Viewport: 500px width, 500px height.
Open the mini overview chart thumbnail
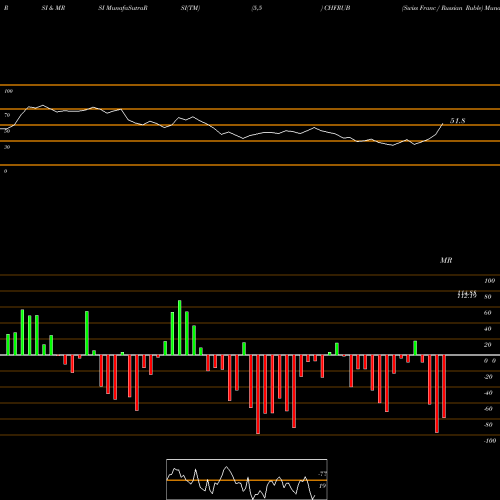[x=247, y=479]
